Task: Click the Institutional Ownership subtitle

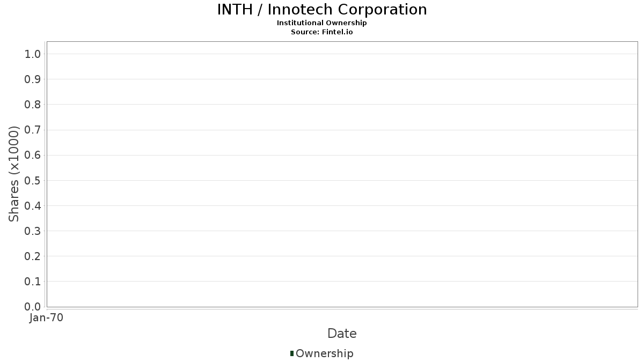Action: point(322,23)
